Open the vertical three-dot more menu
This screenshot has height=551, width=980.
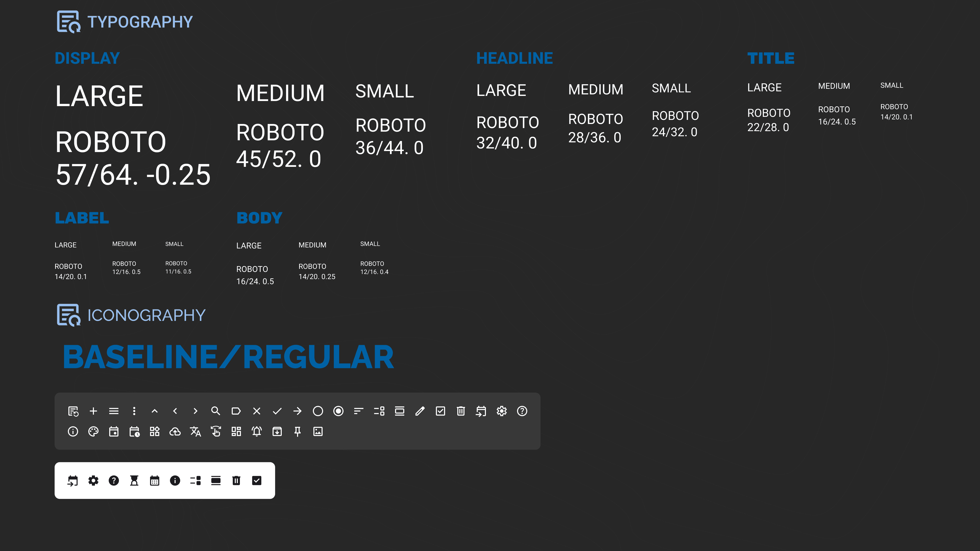pos(134,411)
